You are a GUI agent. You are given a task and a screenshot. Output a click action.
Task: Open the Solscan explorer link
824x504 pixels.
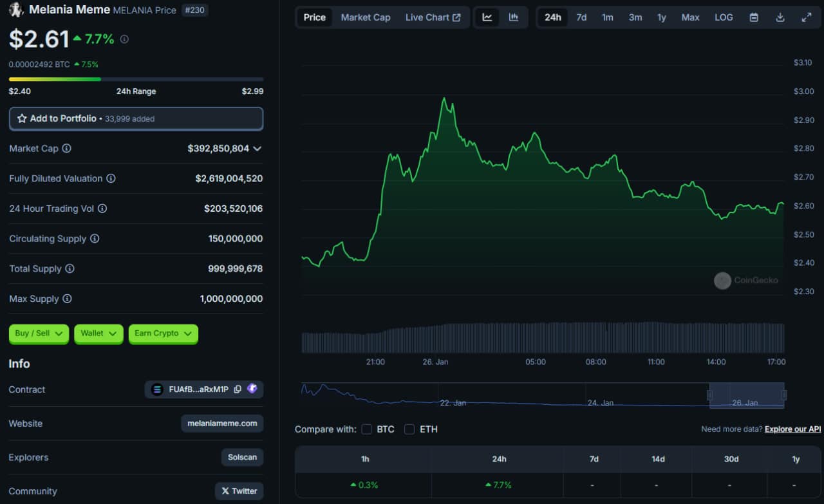click(x=242, y=458)
